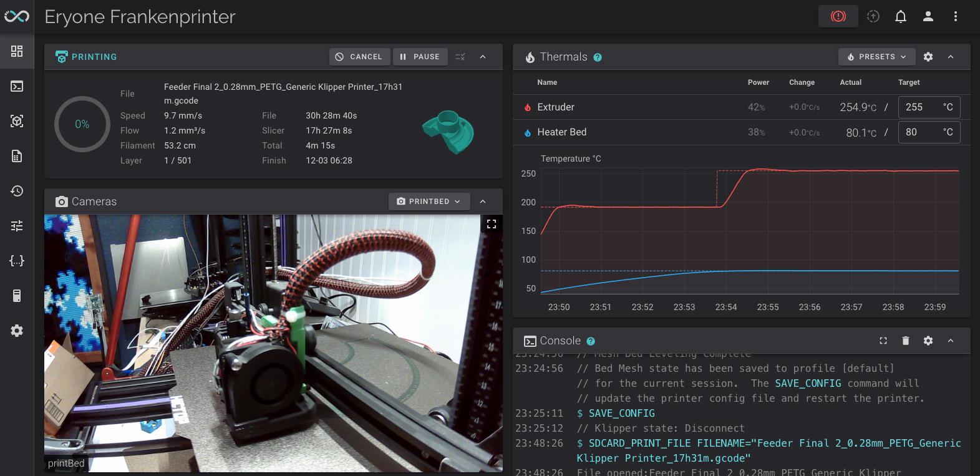
Task: Collapse the Console panel
Action: click(x=950, y=341)
